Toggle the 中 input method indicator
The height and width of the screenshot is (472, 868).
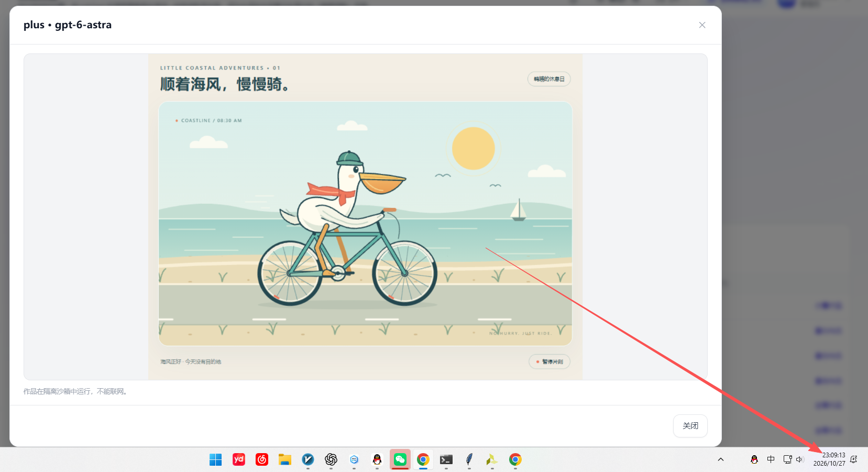coord(771,459)
